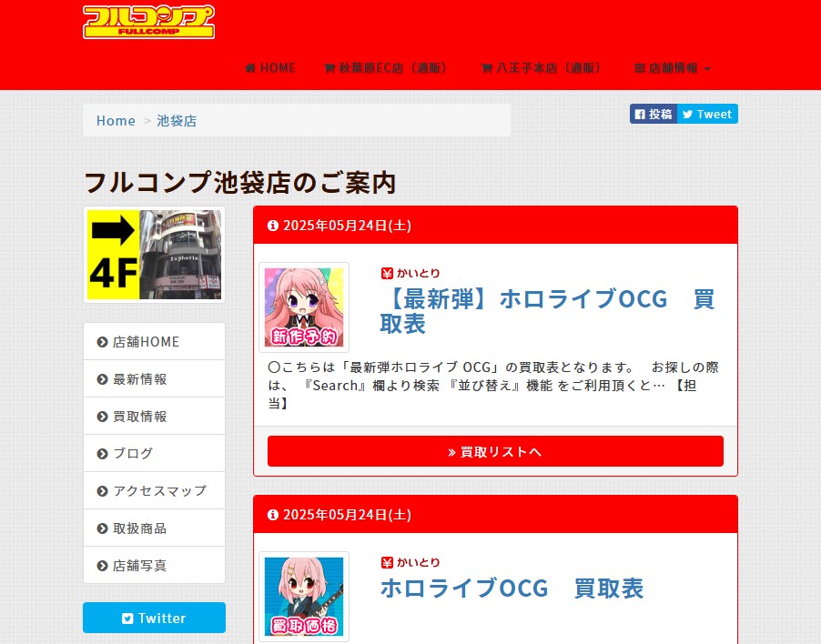Click arrow icon beside 買取情報
821x644 pixels.
point(102,417)
